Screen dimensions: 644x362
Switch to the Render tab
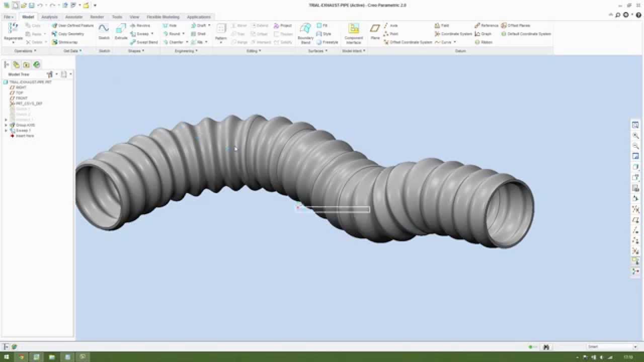coord(97,17)
